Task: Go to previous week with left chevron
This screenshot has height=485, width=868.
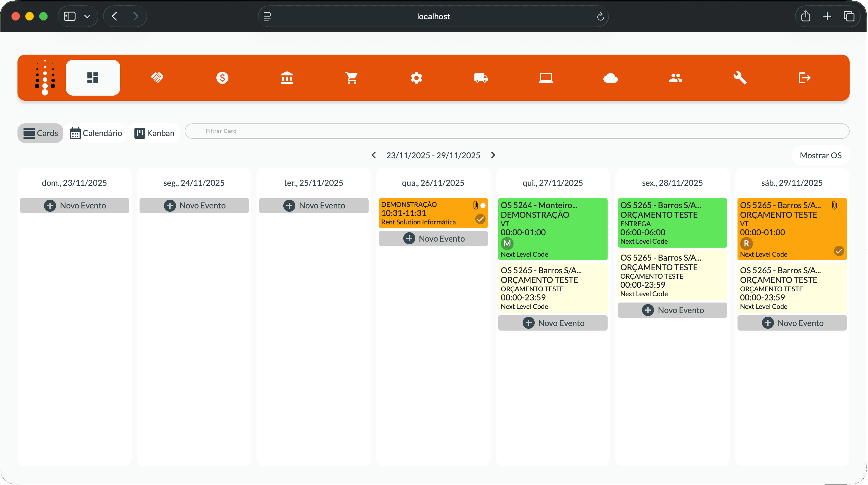Action: 373,155
